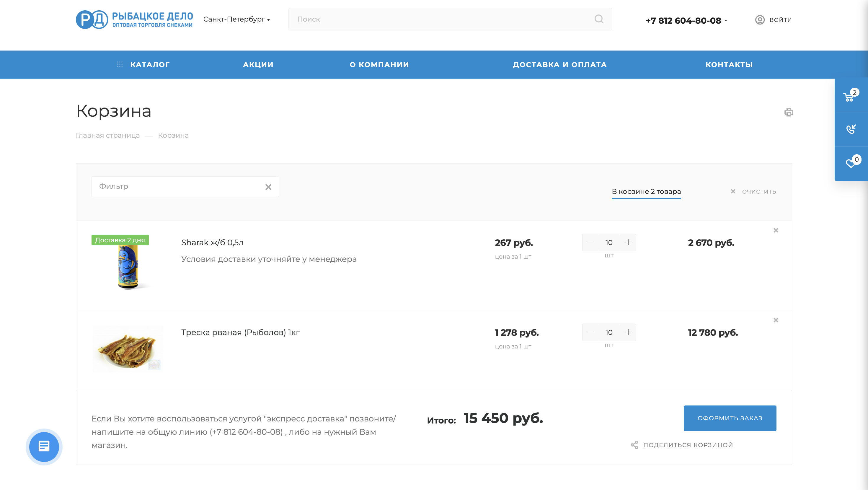Image resolution: width=868 pixels, height=490 pixels.
Task: Remove Треска рваная item with X icon
Action: [x=776, y=320]
